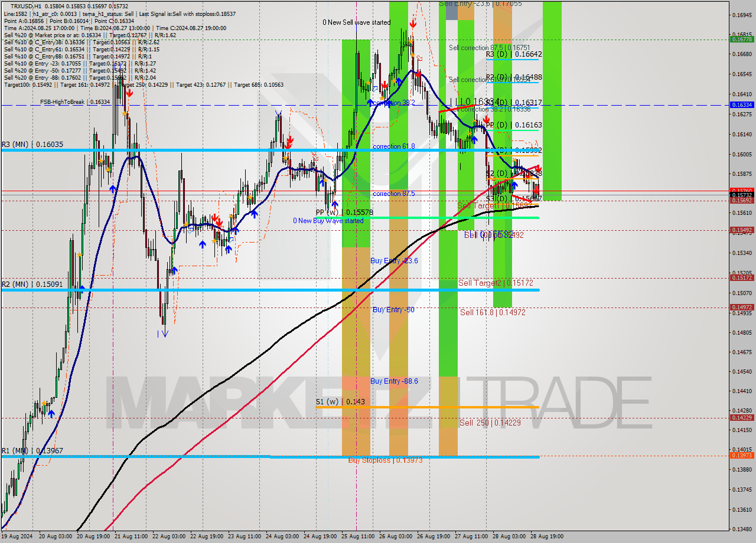The width and height of the screenshot is (756, 543).
Task: Click the '21 Aug 11:00' time axis label
Action: pos(130,537)
